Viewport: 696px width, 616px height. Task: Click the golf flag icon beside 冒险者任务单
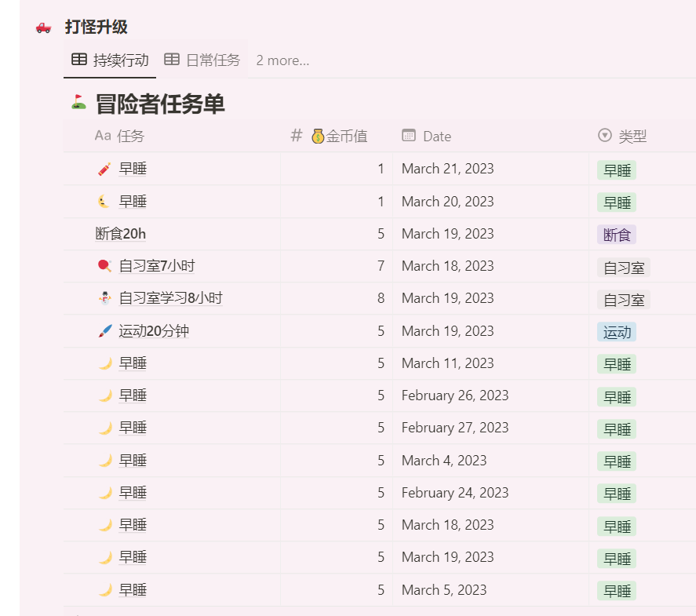[x=78, y=103]
